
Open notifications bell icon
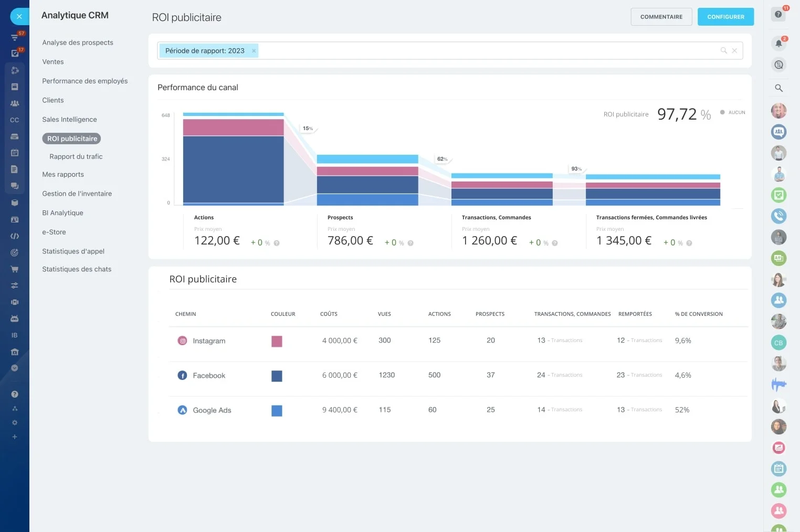click(x=778, y=44)
